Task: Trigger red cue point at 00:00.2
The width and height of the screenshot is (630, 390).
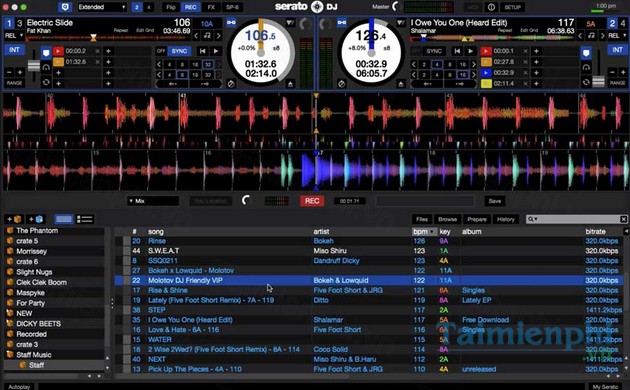Action: click(x=58, y=51)
